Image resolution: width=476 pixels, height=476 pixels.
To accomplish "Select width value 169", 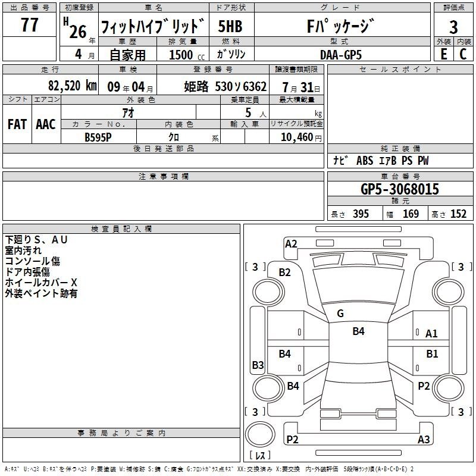I will [411, 214].
